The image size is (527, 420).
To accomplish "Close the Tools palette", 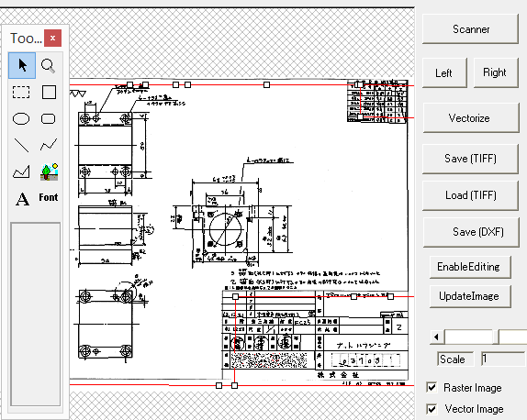I will point(52,39).
